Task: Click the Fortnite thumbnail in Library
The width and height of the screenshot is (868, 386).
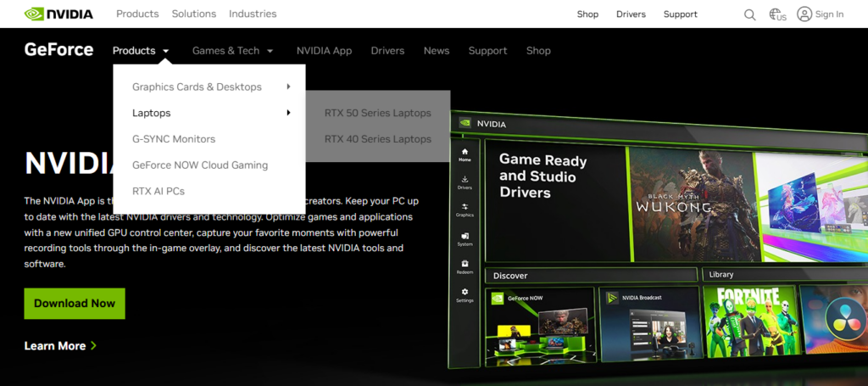Action: pyautogui.click(x=750, y=323)
